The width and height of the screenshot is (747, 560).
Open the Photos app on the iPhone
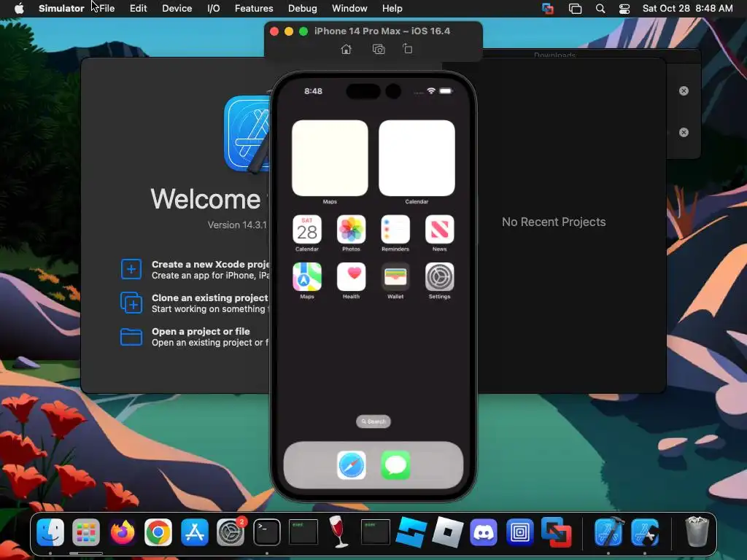coord(351,230)
